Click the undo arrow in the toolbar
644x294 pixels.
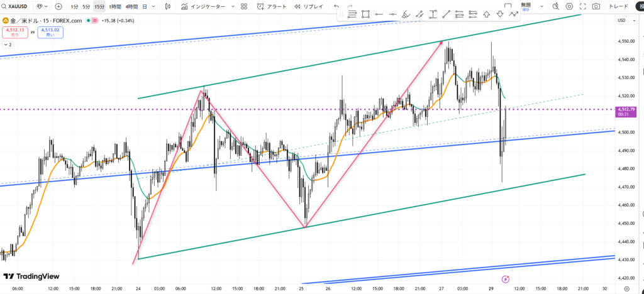click(336, 6)
